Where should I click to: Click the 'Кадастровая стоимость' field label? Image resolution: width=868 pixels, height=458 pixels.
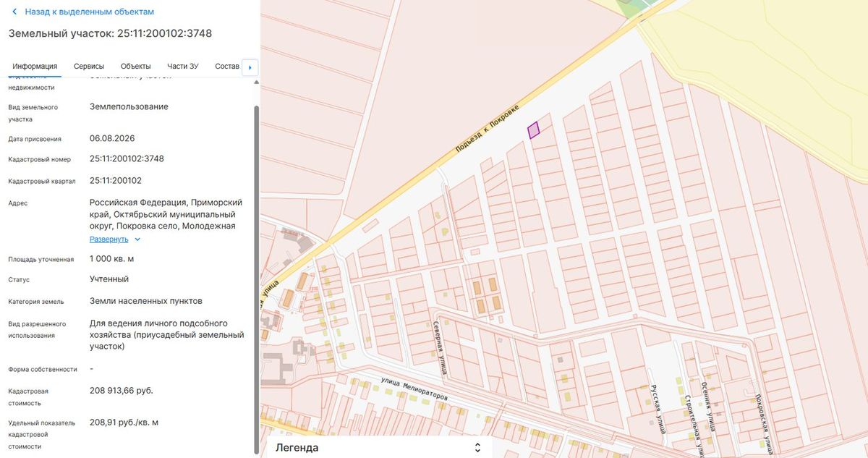click(x=29, y=397)
